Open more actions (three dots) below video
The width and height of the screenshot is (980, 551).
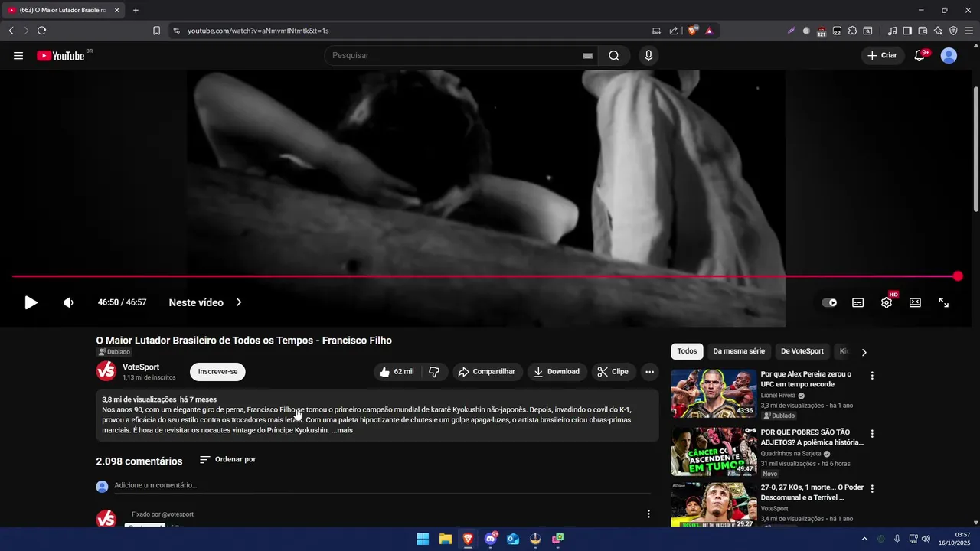tap(649, 372)
